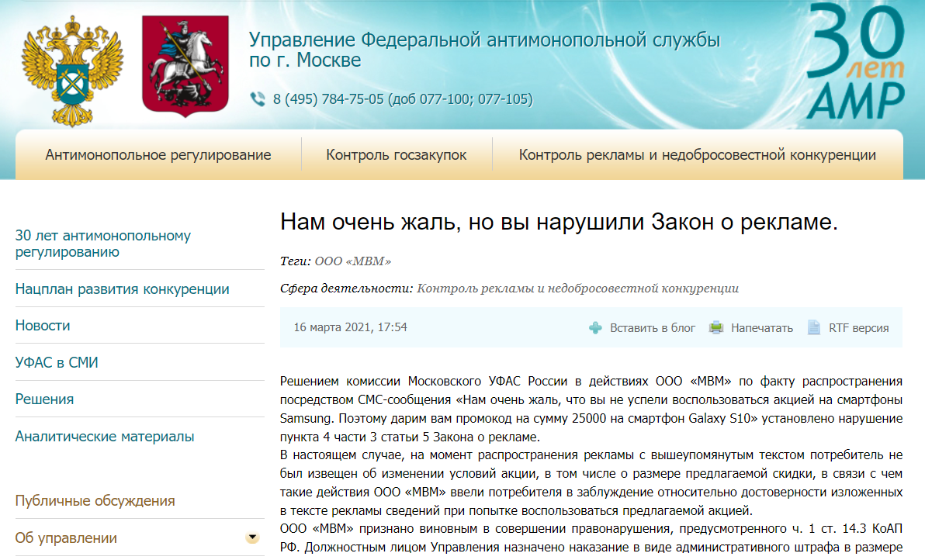925x560 pixels.
Task: Open Аналитические материалы sidebar link
Action: (x=105, y=436)
